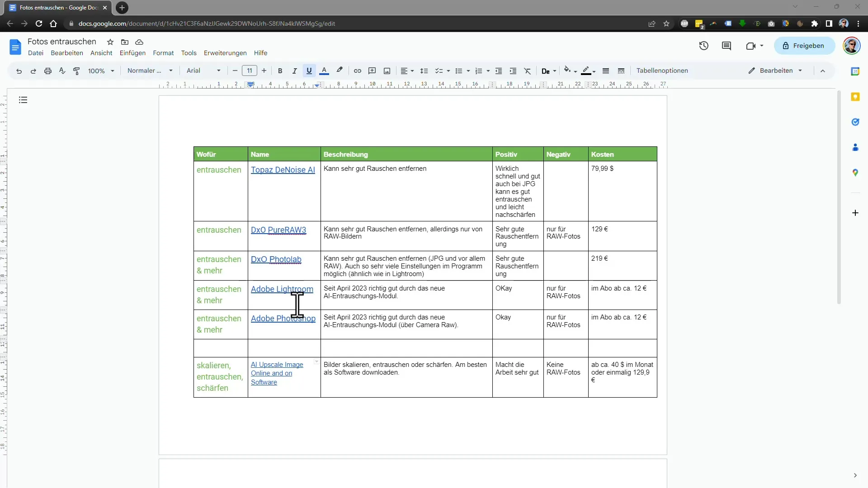Image resolution: width=868 pixels, height=488 pixels.
Task: Expand the font size stepper upward
Action: click(x=264, y=71)
